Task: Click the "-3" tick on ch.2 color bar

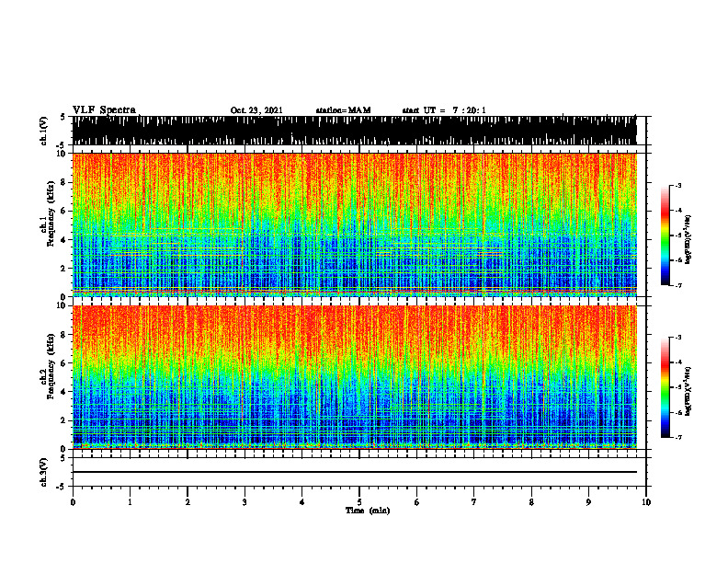Action: pyautogui.click(x=678, y=338)
